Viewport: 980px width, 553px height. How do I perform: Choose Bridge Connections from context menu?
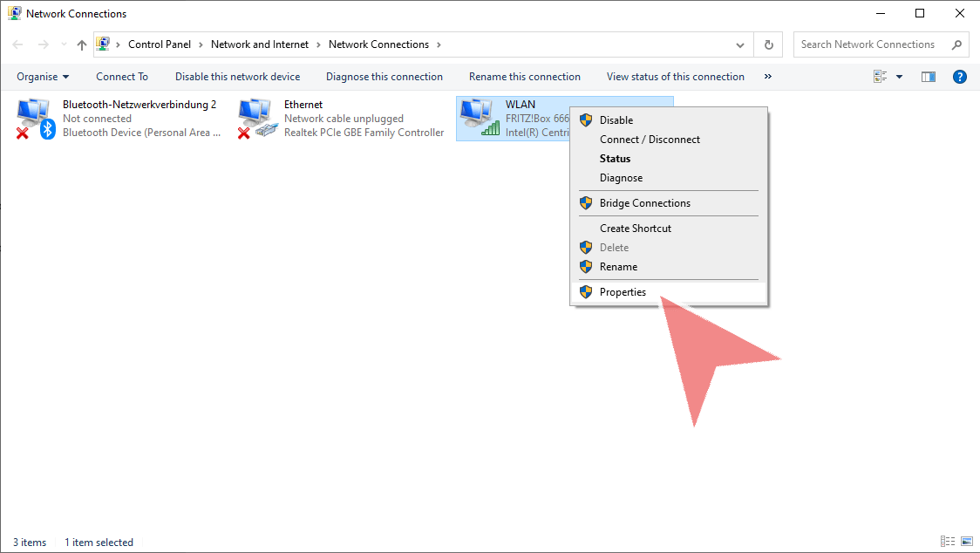click(x=644, y=203)
